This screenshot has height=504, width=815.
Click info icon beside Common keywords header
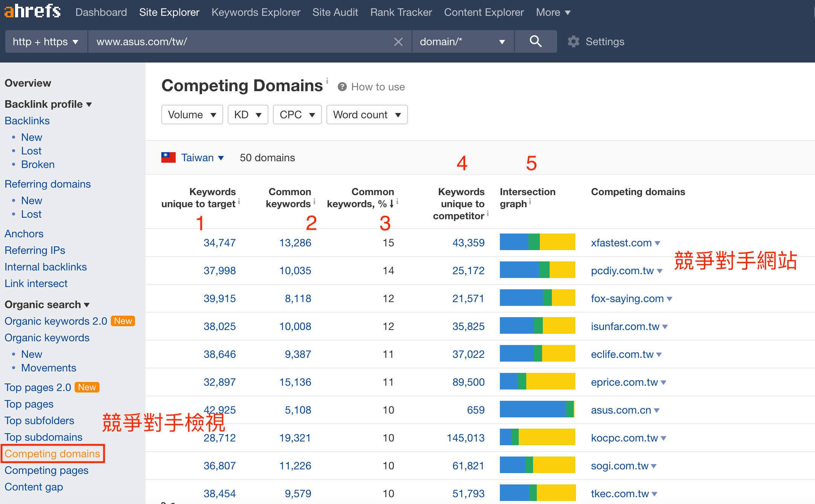point(314,202)
